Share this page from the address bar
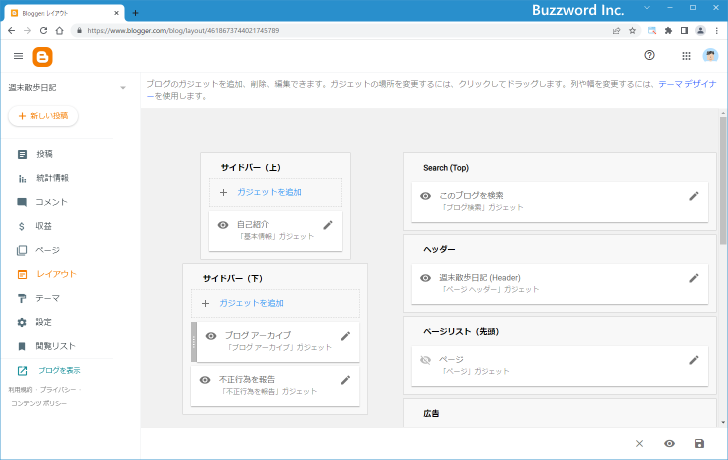 (616, 31)
